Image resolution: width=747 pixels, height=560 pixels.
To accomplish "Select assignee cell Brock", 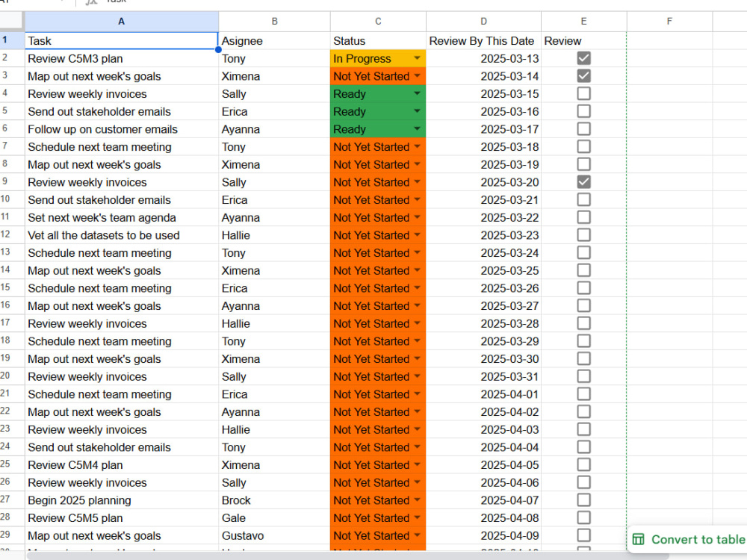I will [274, 500].
